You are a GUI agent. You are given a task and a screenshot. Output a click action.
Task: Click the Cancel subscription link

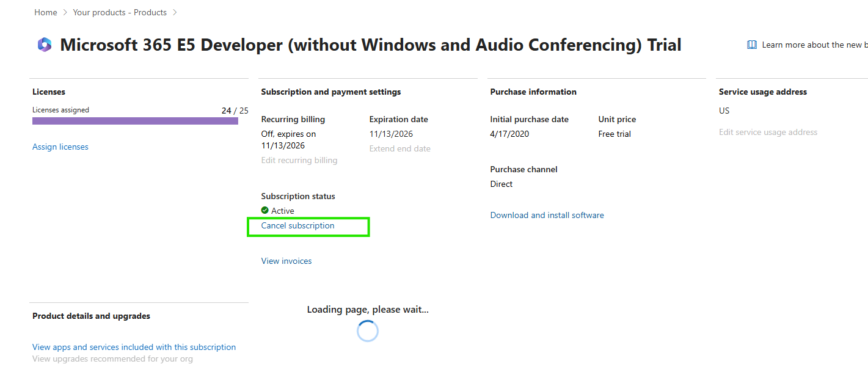[x=298, y=225]
